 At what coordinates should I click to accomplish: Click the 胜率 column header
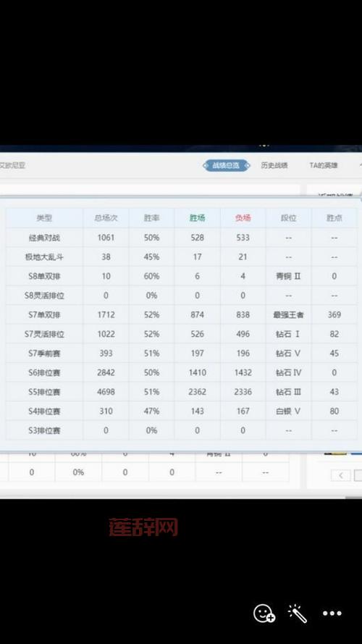[x=151, y=218]
